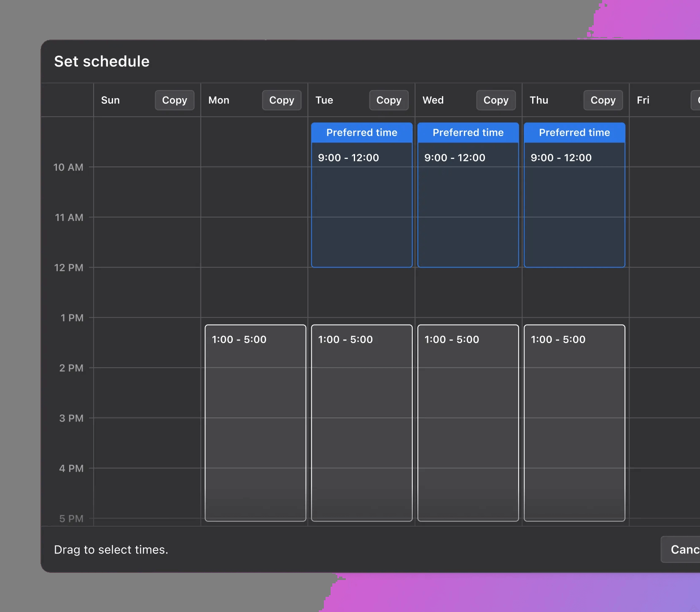The width and height of the screenshot is (700, 612).
Task: Select the Thu day header label
Action: pos(539,100)
